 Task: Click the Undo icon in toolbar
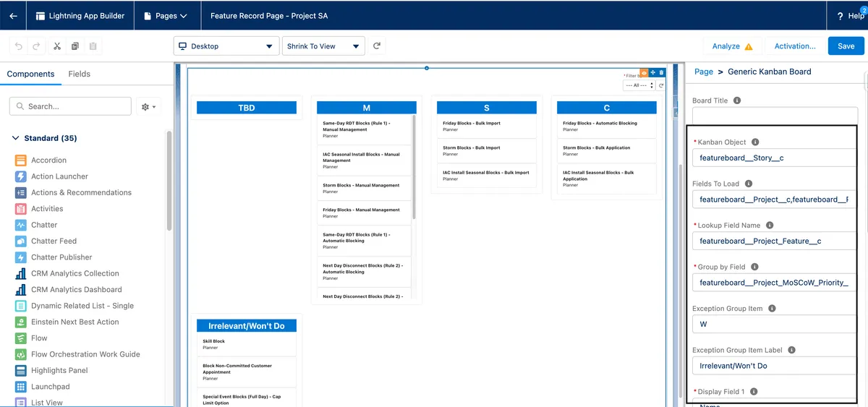[x=20, y=46]
